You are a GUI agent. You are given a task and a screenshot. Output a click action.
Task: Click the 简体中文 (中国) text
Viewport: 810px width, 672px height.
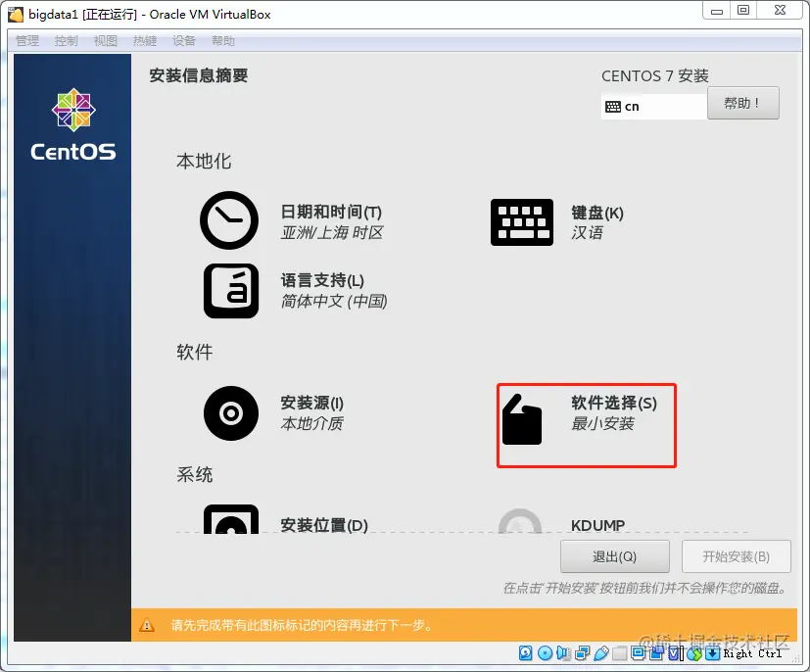(x=334, y=301)
